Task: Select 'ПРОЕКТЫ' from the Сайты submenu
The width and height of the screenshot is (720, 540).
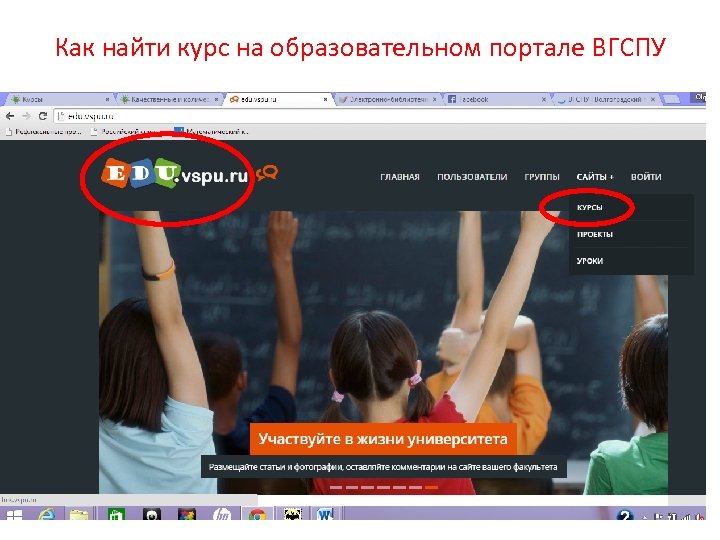Action: (595, 234)
